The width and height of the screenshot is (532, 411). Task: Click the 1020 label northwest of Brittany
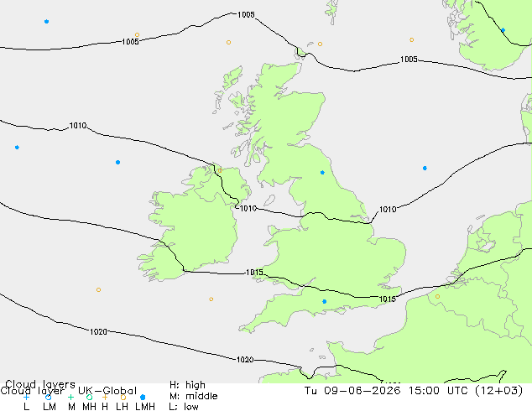tap(245, 360)
